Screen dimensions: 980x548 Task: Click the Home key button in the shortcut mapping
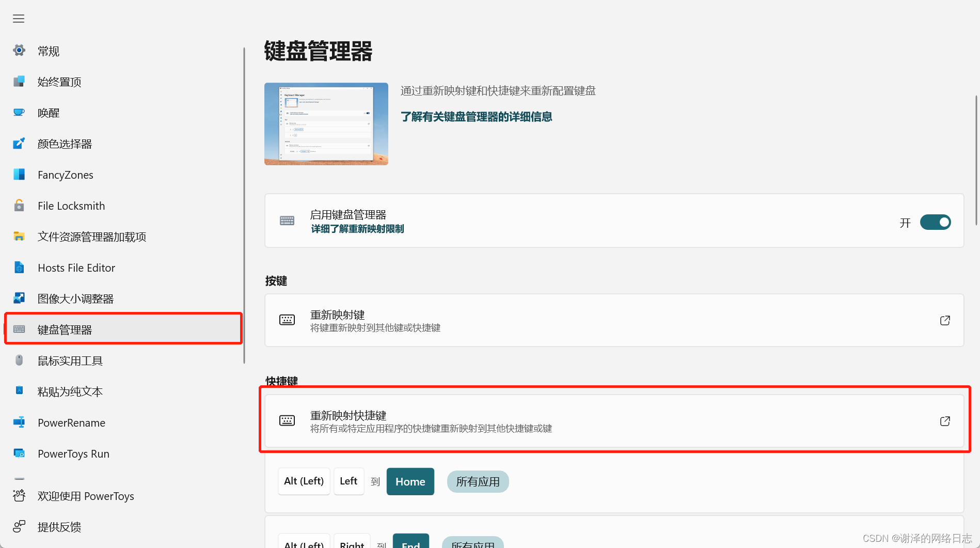click(x=410, y=481)
